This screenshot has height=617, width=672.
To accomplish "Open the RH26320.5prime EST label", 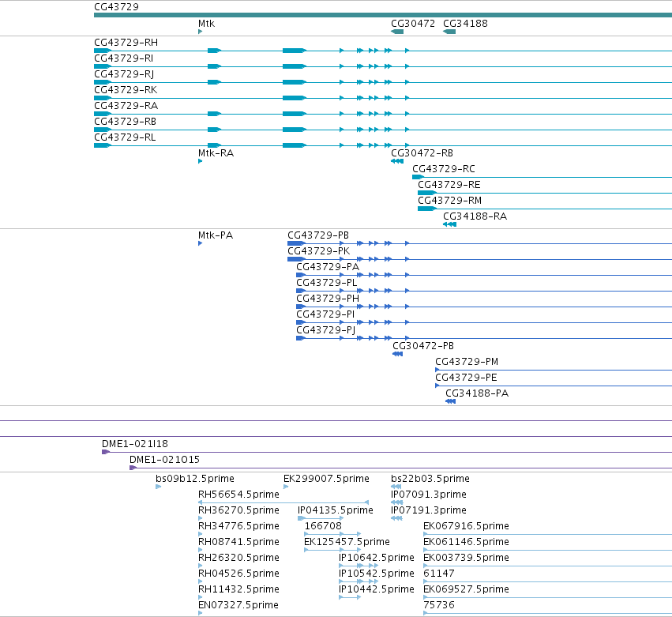I will 238,559.
